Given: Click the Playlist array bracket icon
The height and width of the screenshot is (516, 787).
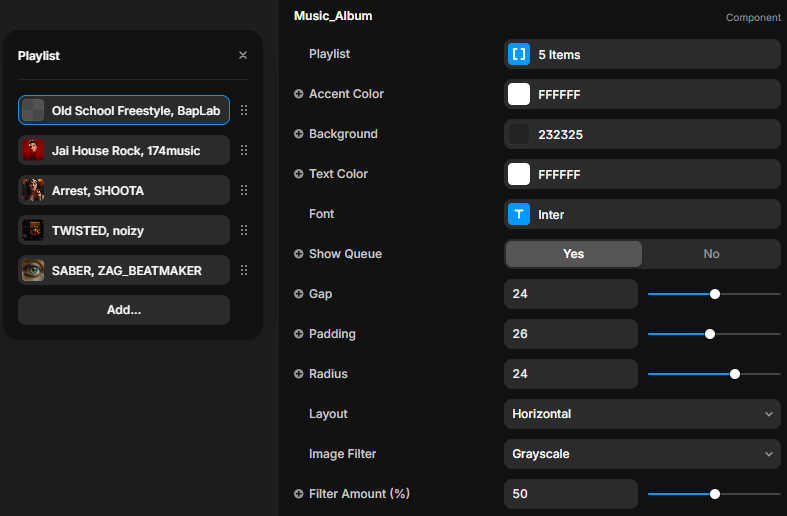Looking at the screenshot, I should (x=519, y=55).
